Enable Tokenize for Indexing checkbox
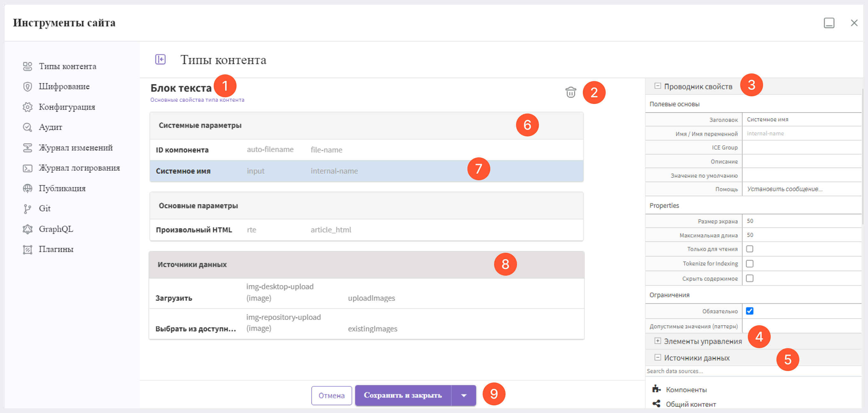The height and width of the screenshot is (413, 868). [749, 264]
